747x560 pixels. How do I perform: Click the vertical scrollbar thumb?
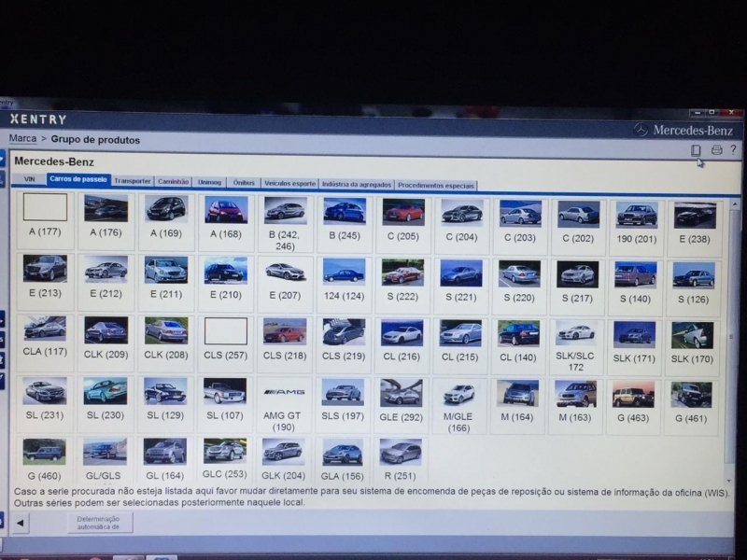click(x=732, y=338)
